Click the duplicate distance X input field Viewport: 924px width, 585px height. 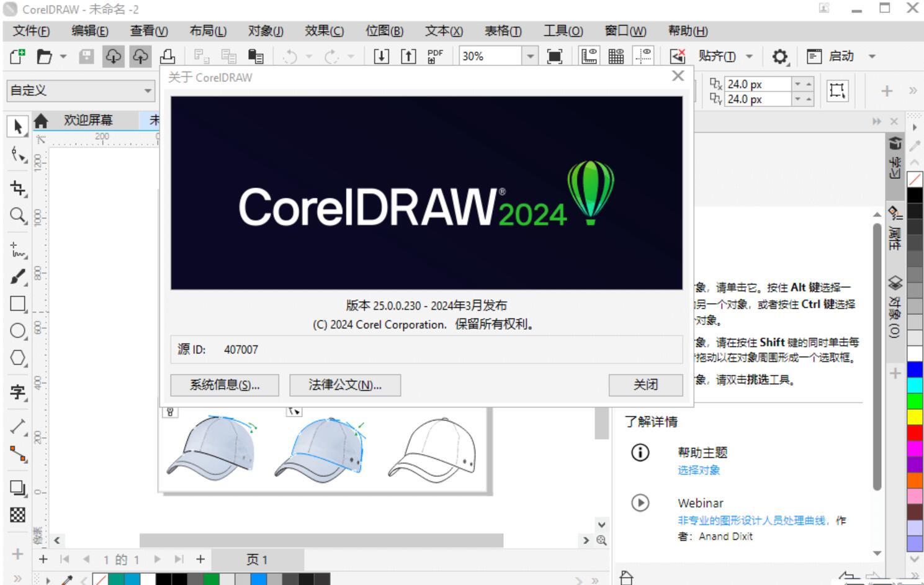(x=758, y=84)
